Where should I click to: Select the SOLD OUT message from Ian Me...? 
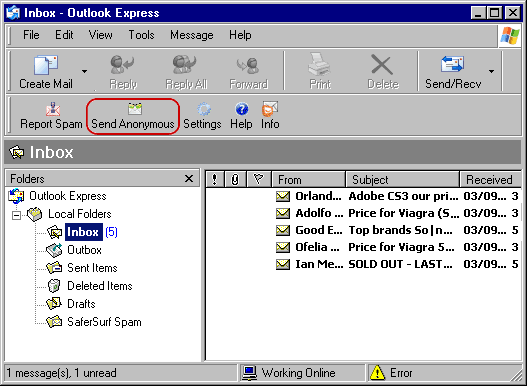[363, 264]
